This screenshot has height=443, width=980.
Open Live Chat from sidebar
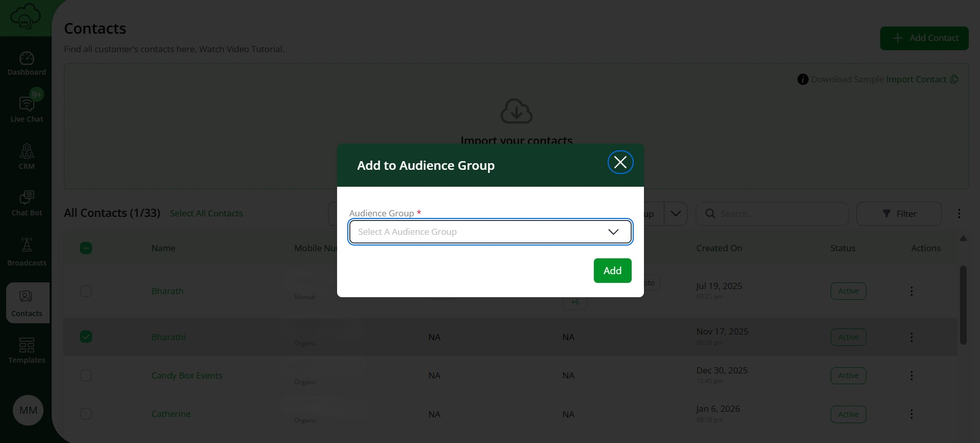pyautogui.click(x=27, y=109)
